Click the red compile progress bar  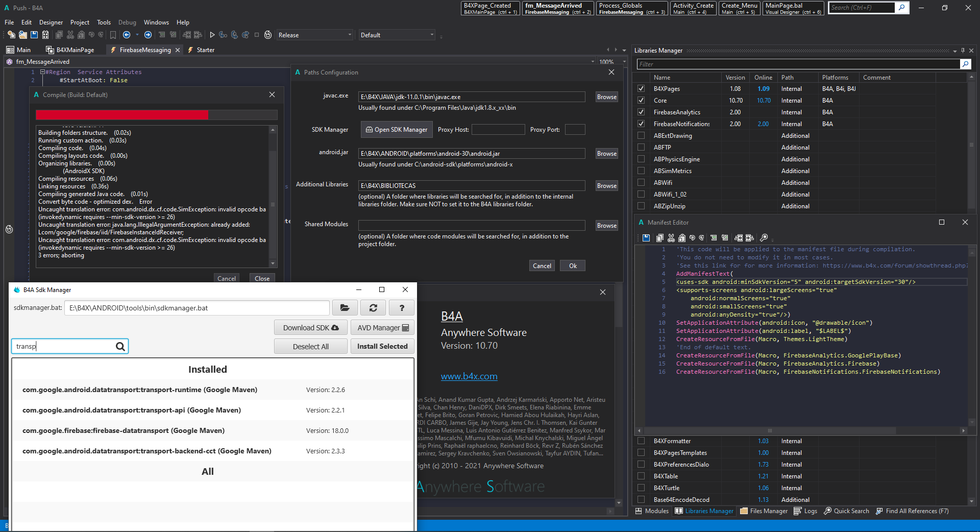click(x=122, y=115)
